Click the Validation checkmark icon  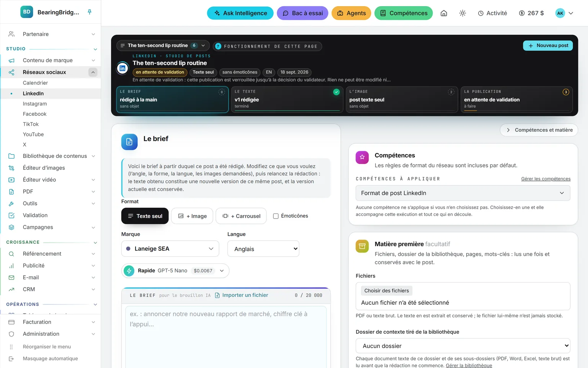(11, 215)
